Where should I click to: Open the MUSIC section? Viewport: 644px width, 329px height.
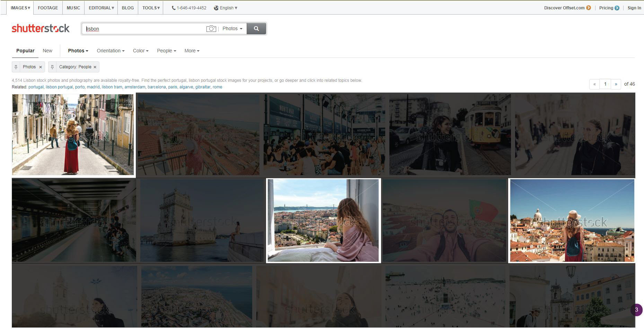[x=73, y=8]
